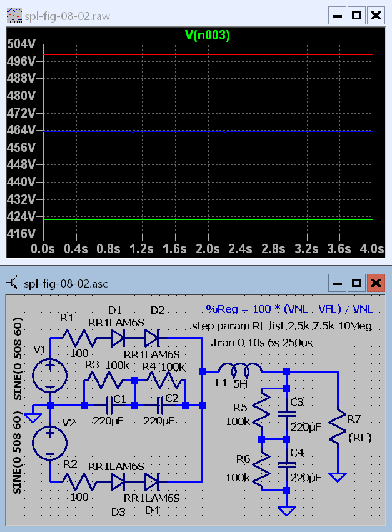The image size is (392, 532).
Task: Open the waveform window system menu icon
Action: pos(14,16)
